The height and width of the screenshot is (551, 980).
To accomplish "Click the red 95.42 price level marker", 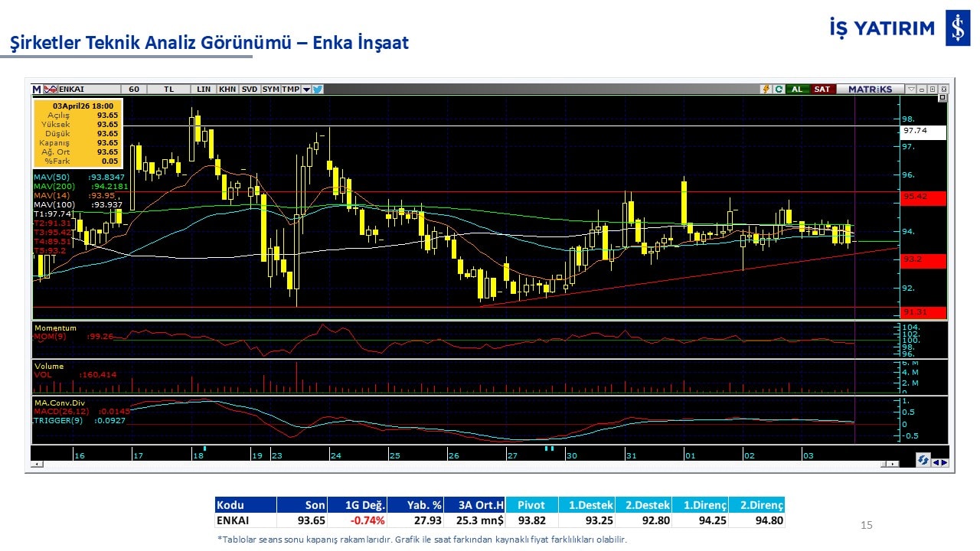I will (x=923, y=197).
